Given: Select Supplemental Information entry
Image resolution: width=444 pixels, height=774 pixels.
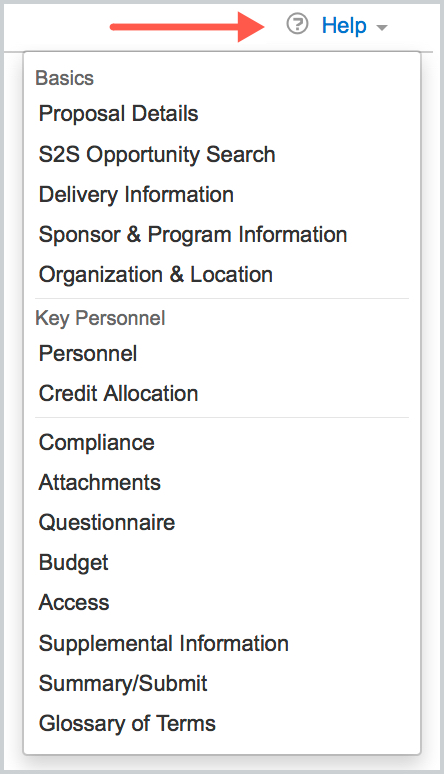Looking at the screenshot, I should tap(163, 643).
